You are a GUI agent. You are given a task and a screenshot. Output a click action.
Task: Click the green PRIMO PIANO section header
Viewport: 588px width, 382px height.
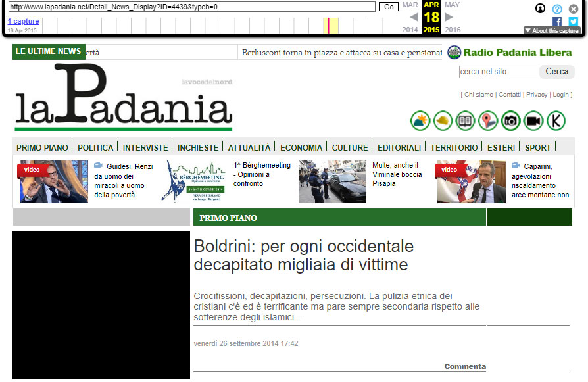click(339, 218)
